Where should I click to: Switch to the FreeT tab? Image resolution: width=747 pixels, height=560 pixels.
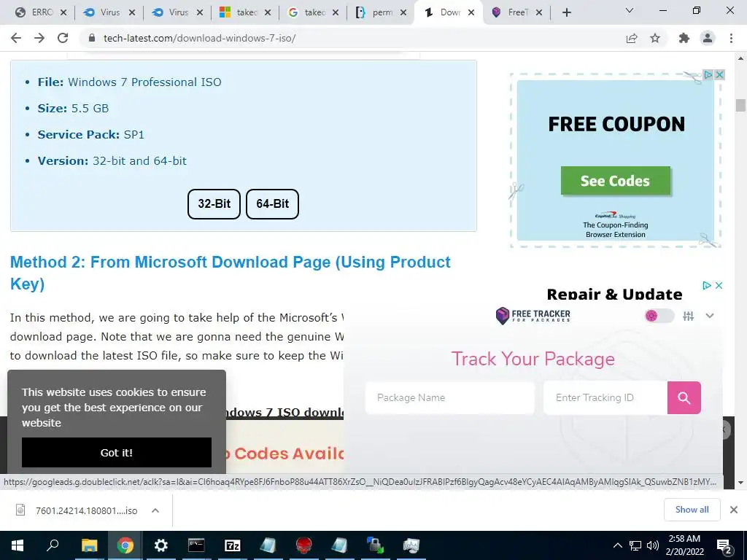[x=517, y=12]
